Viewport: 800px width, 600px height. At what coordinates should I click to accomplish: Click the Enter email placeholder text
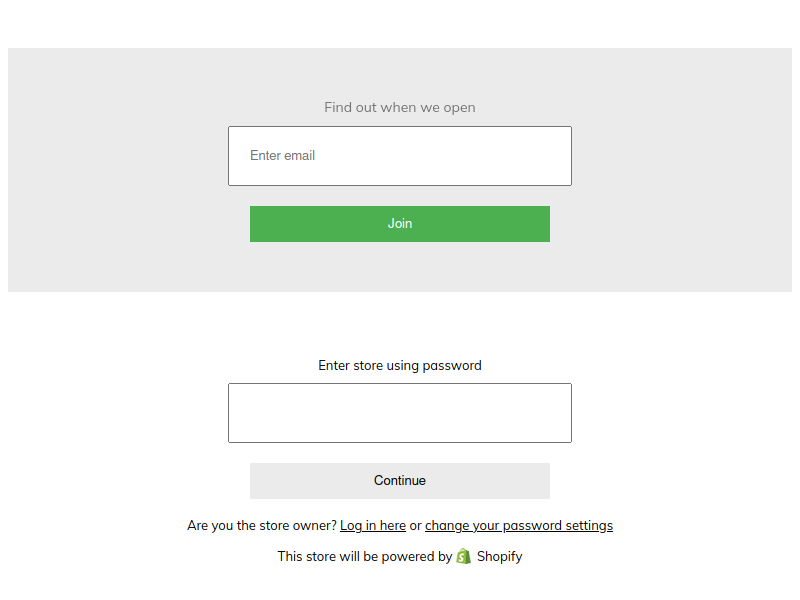click(x=283, y=156)
